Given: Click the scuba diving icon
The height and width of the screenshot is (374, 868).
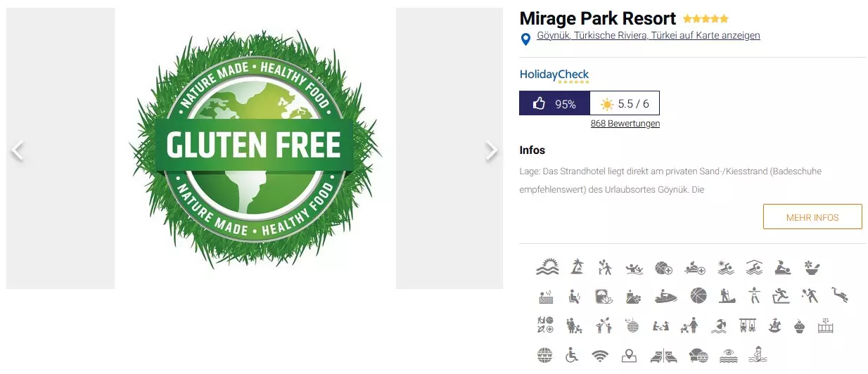Looking at the screenshot, I should tap(840, 295).
